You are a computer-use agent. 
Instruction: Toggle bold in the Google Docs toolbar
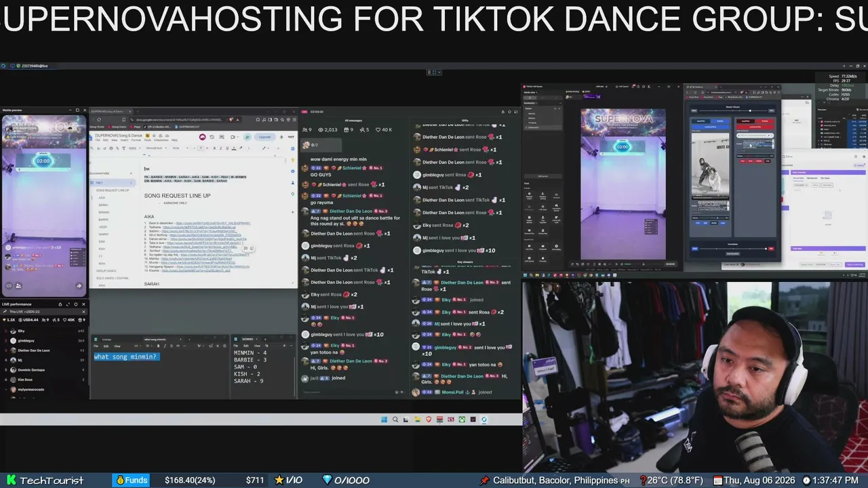click(214, 148)
